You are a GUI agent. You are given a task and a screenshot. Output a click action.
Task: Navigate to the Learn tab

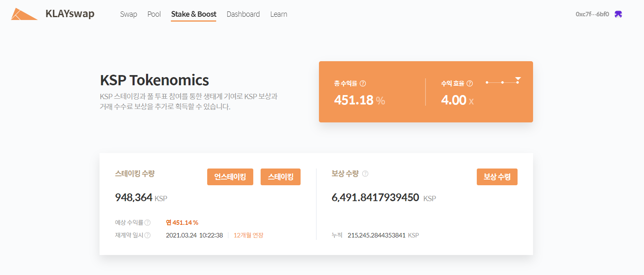click(x=279, y=14)
